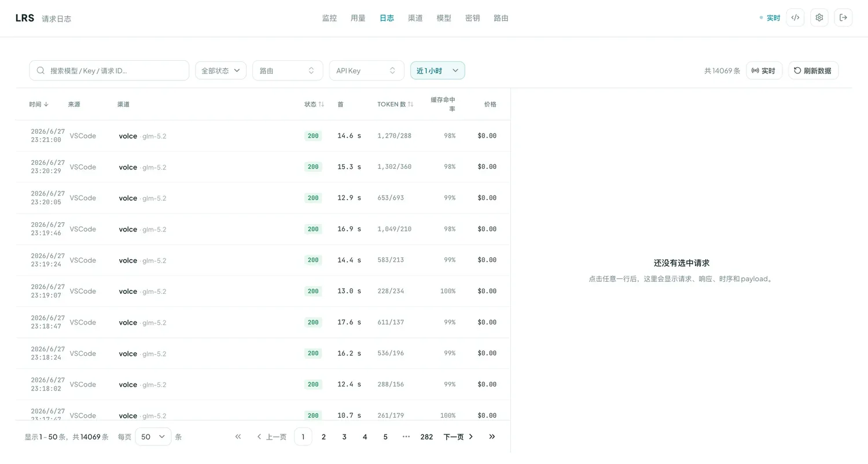Go to the 密钥 tab
Viewport: 868px width, 464px height.
(x=472, y=18)
